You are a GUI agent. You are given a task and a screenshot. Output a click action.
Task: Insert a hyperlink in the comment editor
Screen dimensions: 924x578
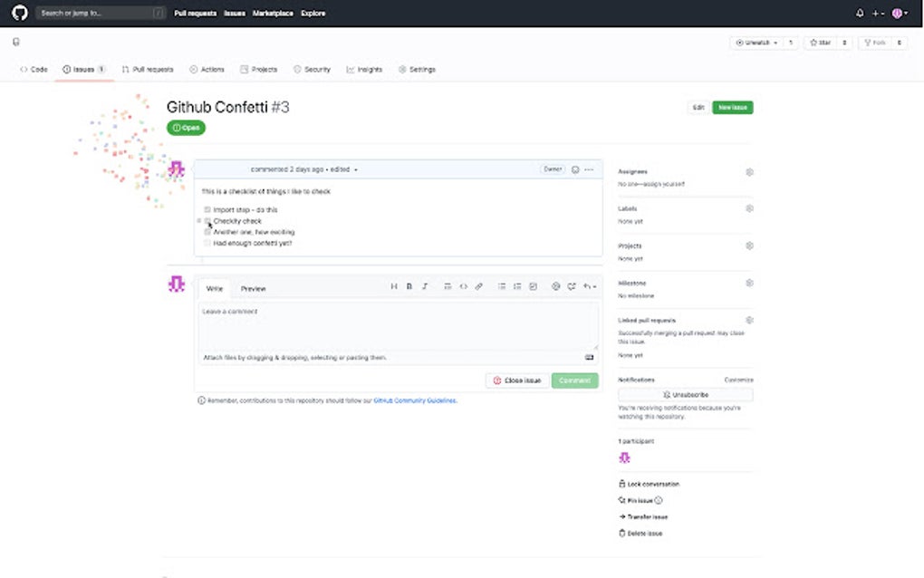[478, 286]
